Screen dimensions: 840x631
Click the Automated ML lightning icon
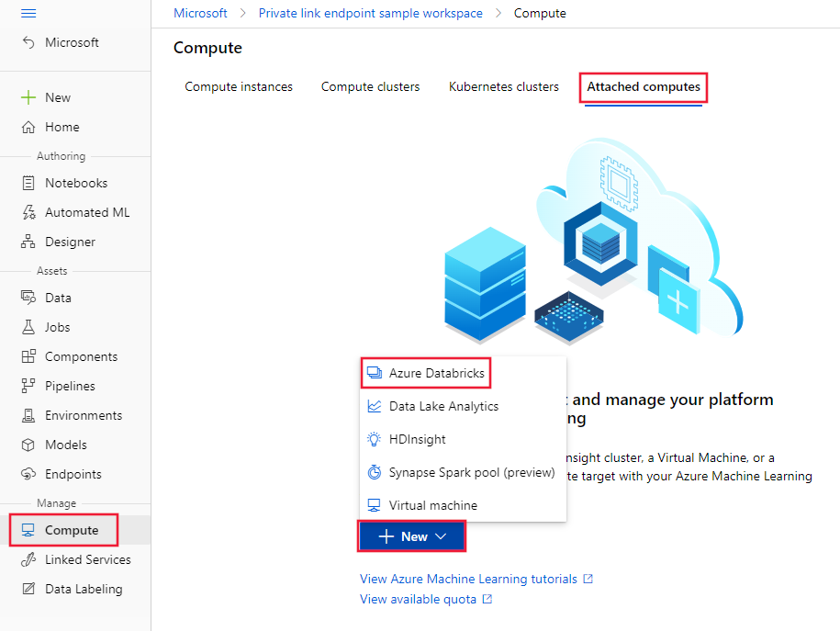click(28, 212)
